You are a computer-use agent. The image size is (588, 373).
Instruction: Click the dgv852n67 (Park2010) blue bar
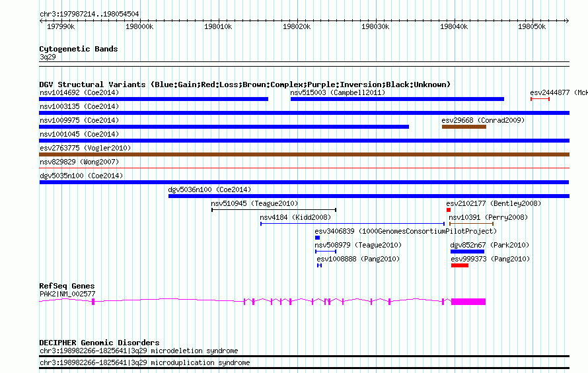tap(467, 252)
